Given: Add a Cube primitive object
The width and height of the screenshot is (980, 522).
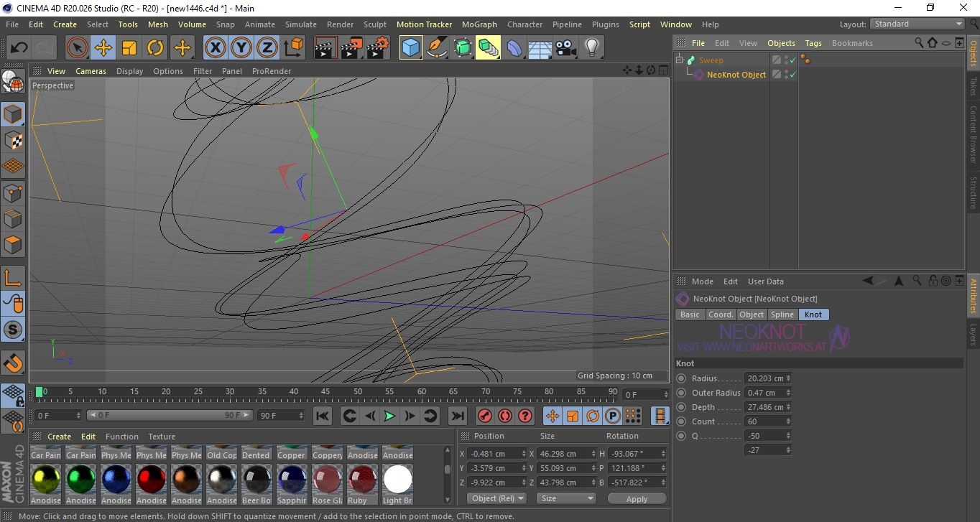Looking at the screenshot, I should [x=410, y=48].
